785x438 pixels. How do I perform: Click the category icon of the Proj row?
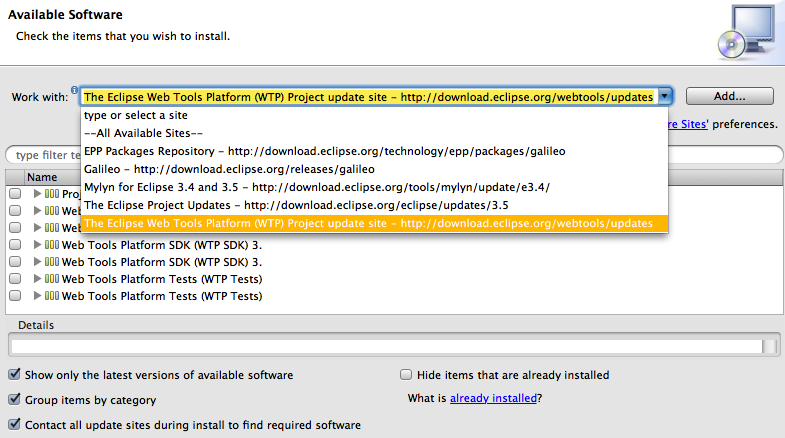pyautogui.click(x=52, y=194)
